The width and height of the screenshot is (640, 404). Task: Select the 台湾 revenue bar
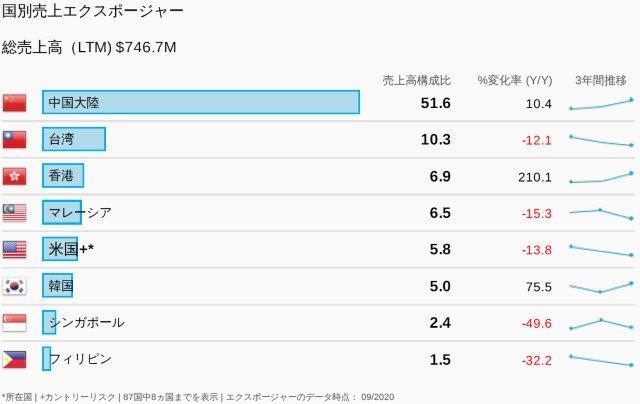click(74, 139)
